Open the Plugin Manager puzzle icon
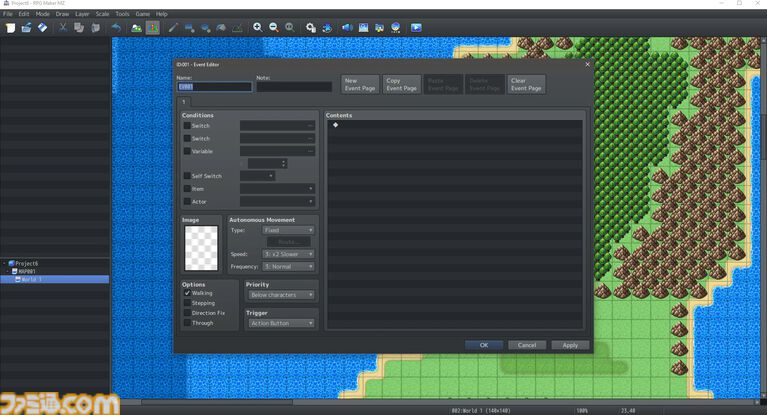The image size is (767, 415). (x=327, y=28)
